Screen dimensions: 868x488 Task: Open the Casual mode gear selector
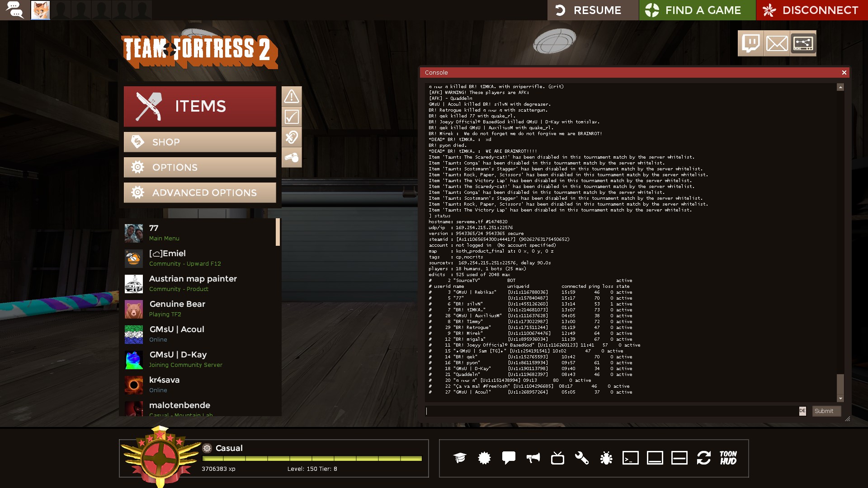tap(207, 448)
